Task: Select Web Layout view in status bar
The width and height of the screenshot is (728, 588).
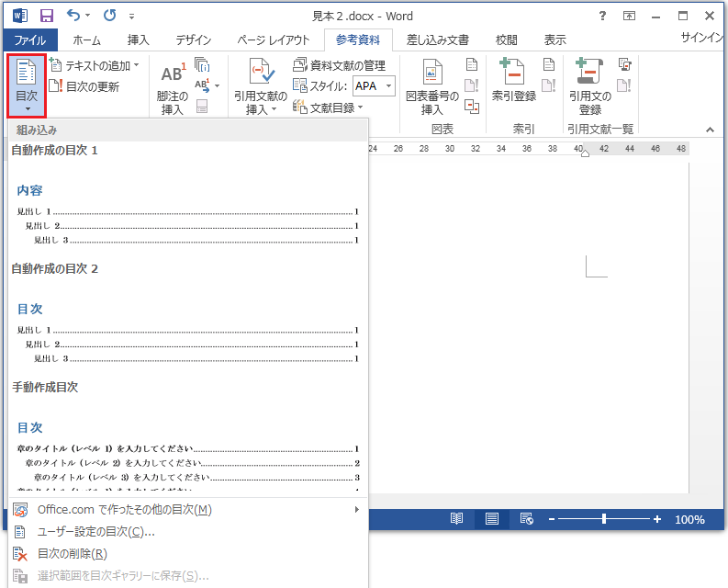Action: click(x=526, y=519)
